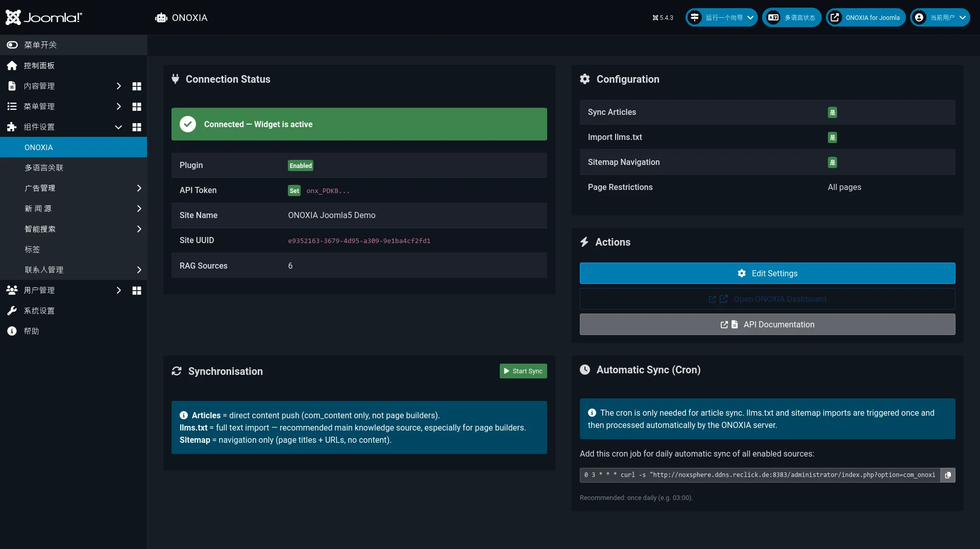Image resolution: width=980 pixels, height=549 pixels.
Task: Click the Joomla version 5.4.3 indicator
Action: 663,17
